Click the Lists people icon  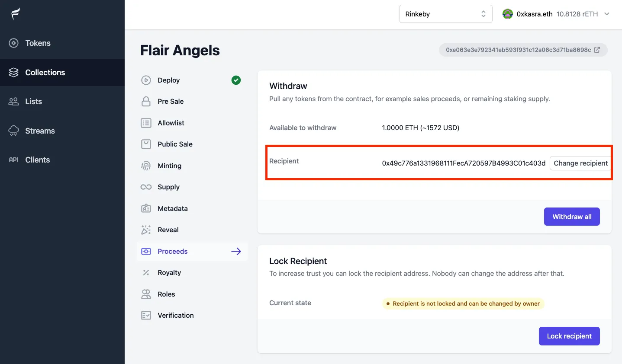click(x=14, y=102)
